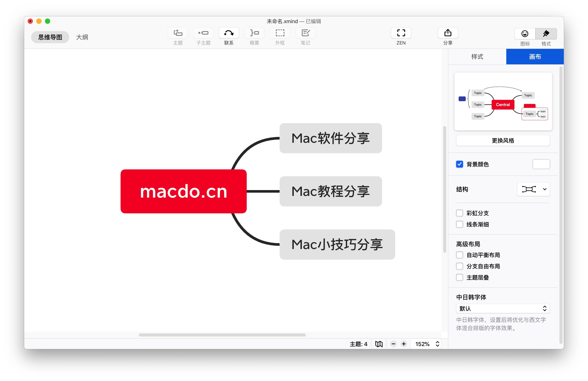Check 自动平衡布局 auto balance layout
The height and width of the screenshot is (381, 588).
460,255
